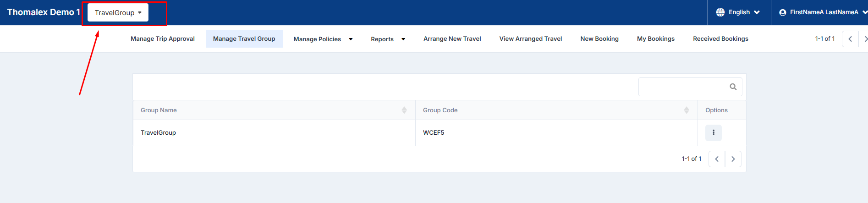Viewport: 868px width, 203px height.
Task: Click next page arrow in navigation bar
Action: tap(864, 39)
